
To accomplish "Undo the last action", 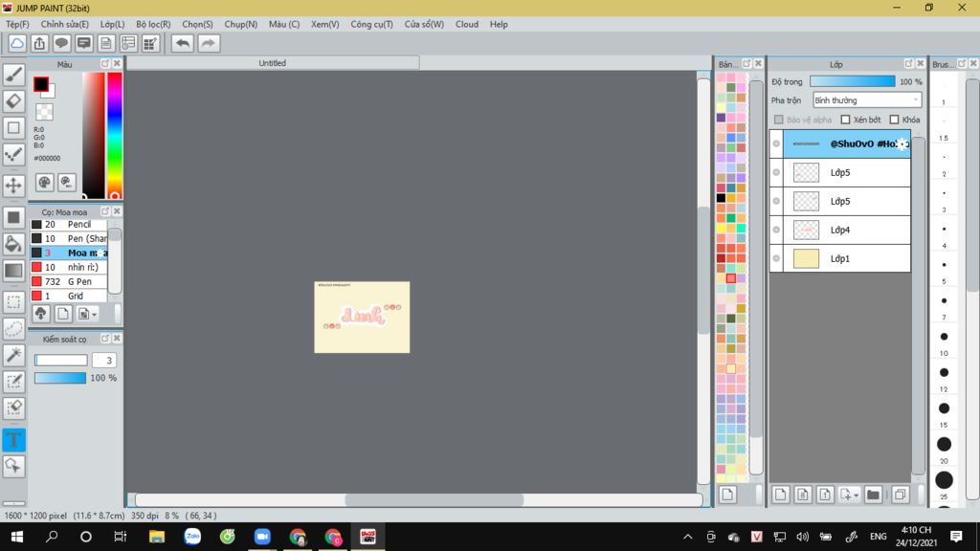I will pos(183,43).
